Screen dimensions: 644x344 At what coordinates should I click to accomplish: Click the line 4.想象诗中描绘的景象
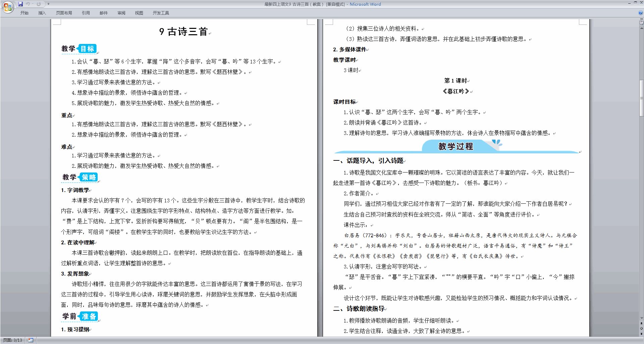pos(128,93)
